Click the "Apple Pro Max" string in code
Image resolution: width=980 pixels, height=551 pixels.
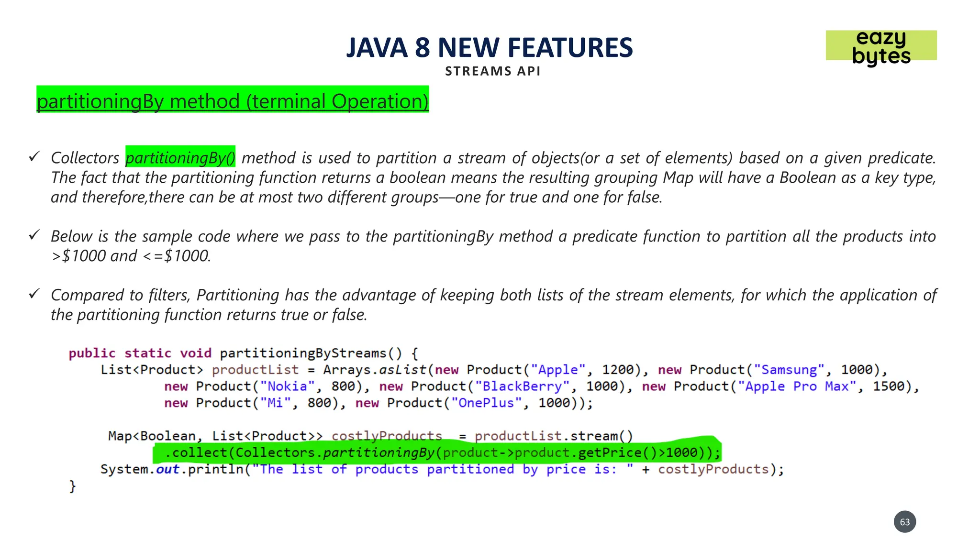click(x=797, y=386)
